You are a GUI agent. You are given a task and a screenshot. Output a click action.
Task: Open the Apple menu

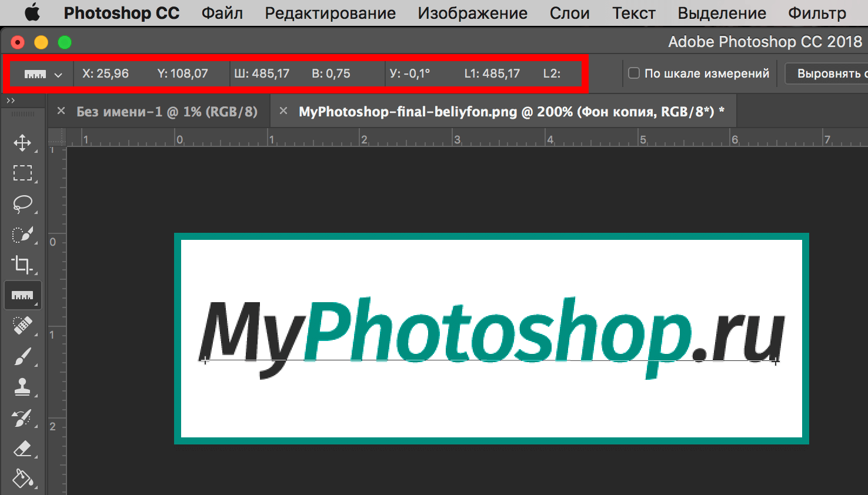pyautogui.click(x=32, y=12)
